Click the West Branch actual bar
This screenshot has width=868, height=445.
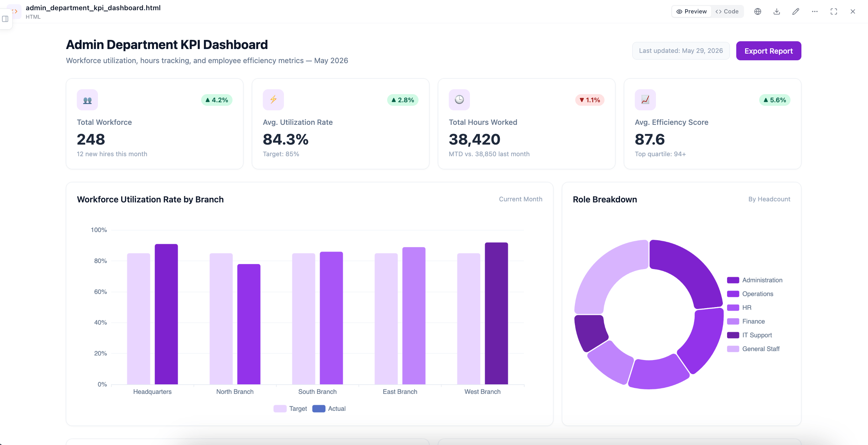(496, 313)
